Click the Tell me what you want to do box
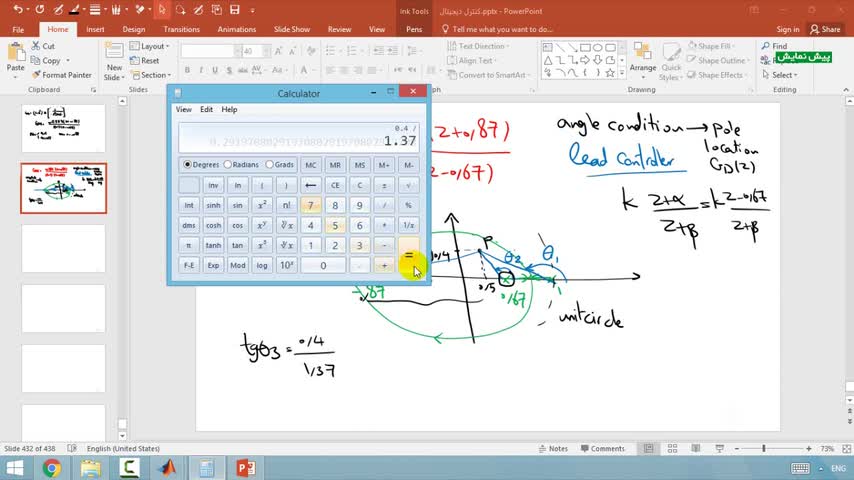Image resolution: width=854 pixels, height=480 pixels. pyautogui.click(x=497, y=29)
